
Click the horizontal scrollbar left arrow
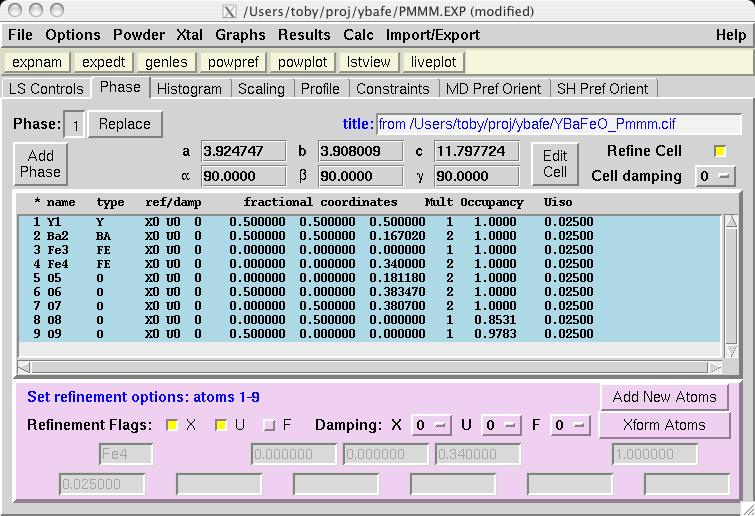click(x=24, y=368)
